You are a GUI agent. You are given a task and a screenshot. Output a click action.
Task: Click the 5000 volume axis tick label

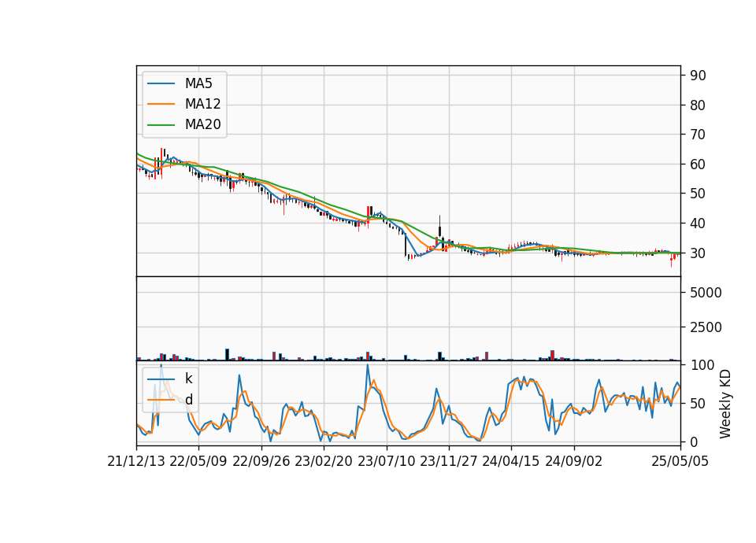[x=706, y=293]
